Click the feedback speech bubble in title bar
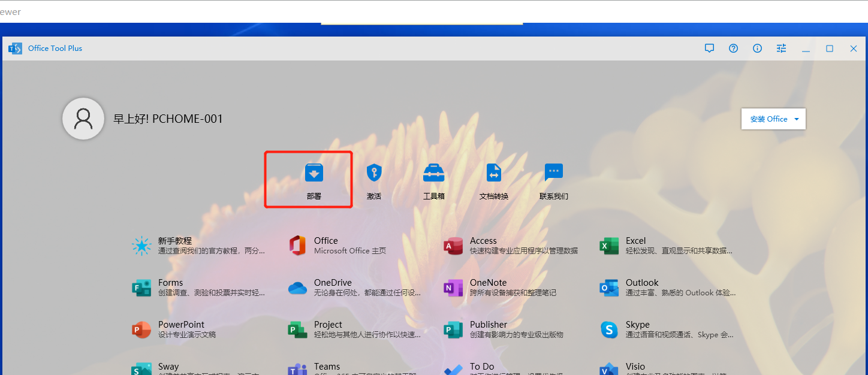 709,49
